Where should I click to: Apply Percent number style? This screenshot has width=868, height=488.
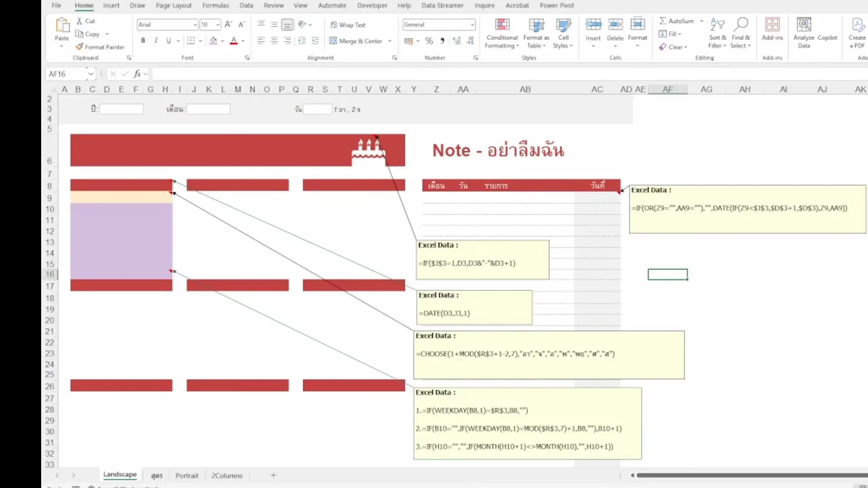point(429,41)
